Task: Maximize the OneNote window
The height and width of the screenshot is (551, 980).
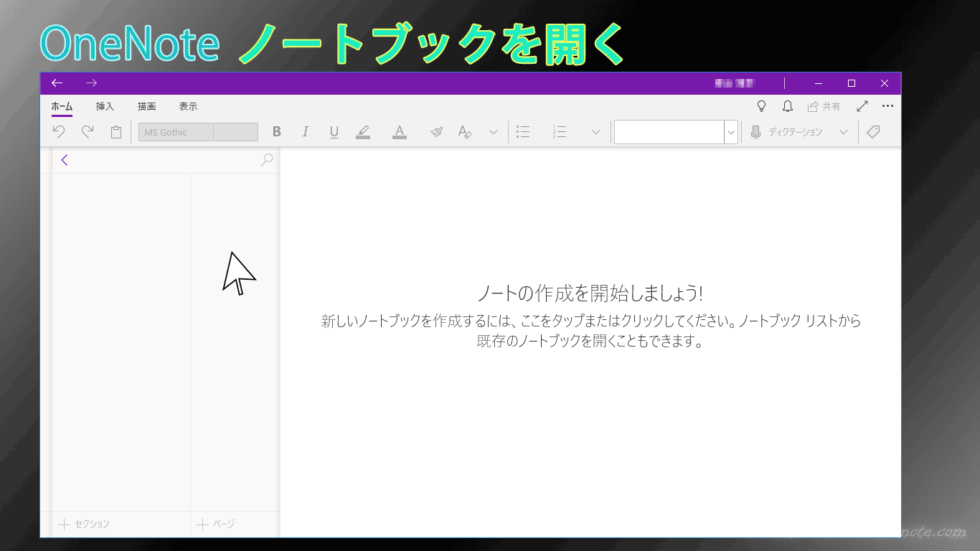Action: coord(852,83)
